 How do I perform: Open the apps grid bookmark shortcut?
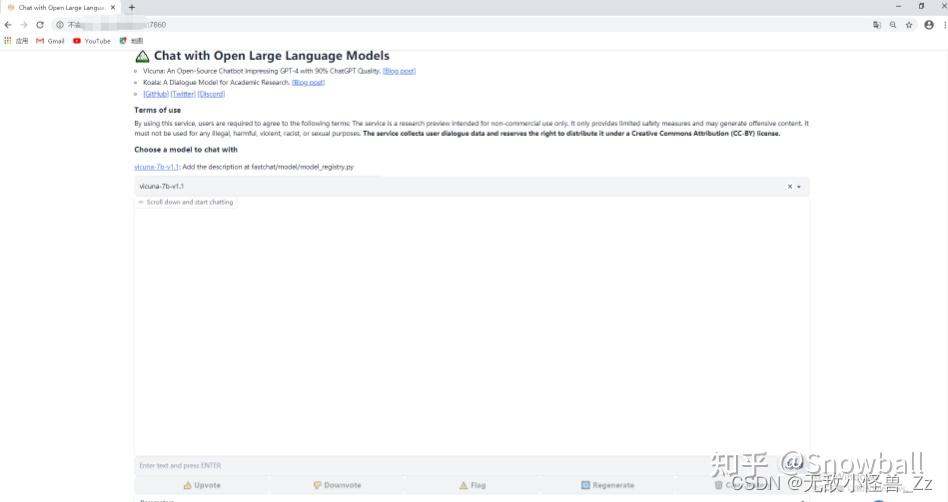point(16,41)
